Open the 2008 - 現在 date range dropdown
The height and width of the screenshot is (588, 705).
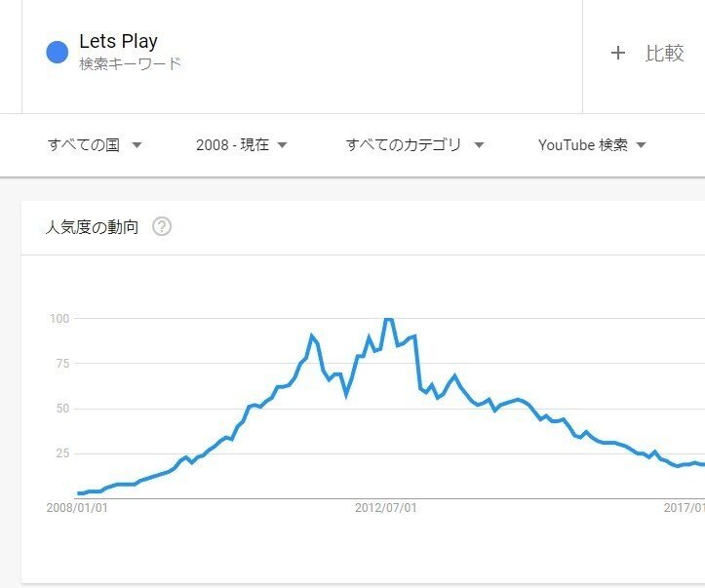coord(241,145)
